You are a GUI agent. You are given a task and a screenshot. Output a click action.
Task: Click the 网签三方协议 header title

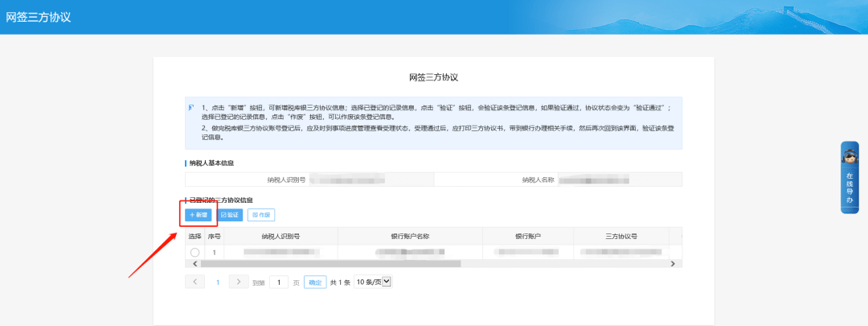[x=39, y=17]
